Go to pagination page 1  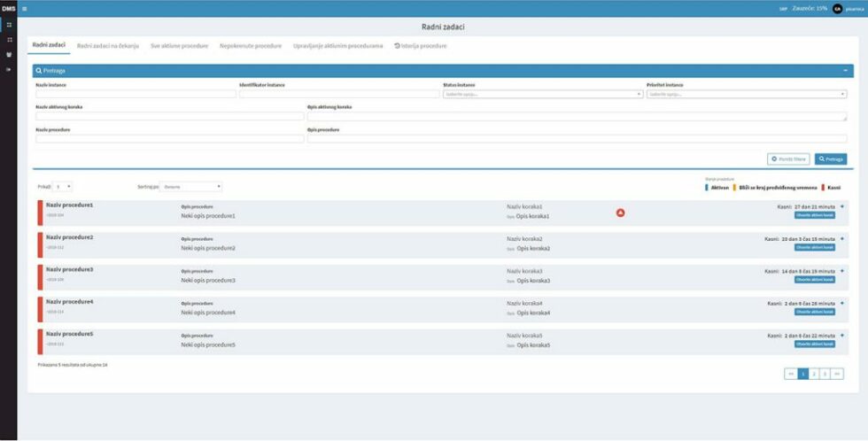pyautogui.click(x=803, y=374)
